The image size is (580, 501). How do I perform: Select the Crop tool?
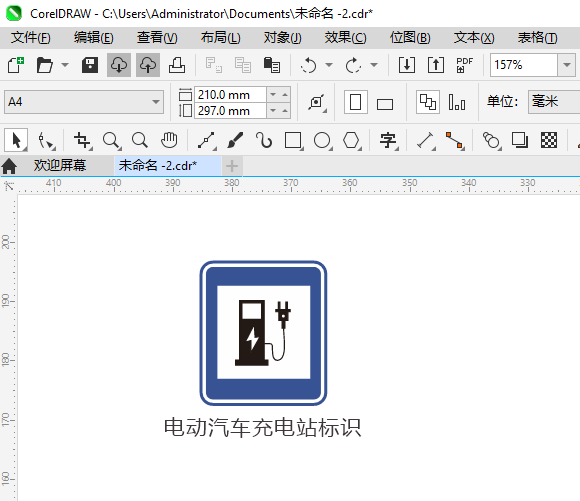click(82, 141)
